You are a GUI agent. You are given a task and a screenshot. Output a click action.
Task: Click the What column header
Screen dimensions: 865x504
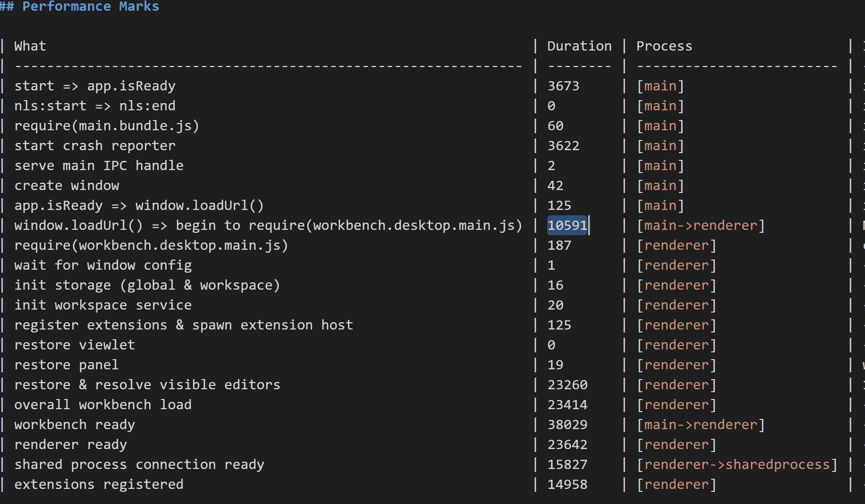(30, 46)
